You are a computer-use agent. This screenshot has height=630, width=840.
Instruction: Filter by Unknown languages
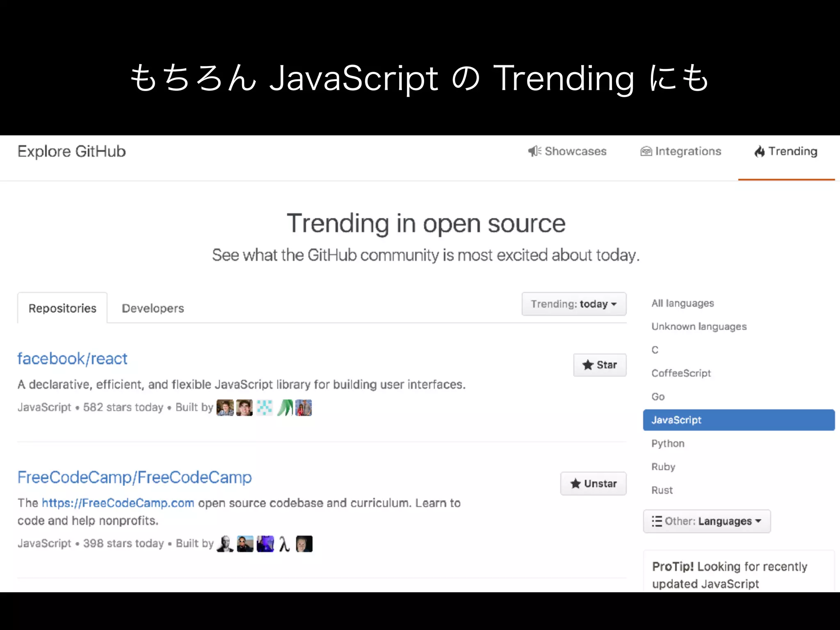[x=699, y=326]
